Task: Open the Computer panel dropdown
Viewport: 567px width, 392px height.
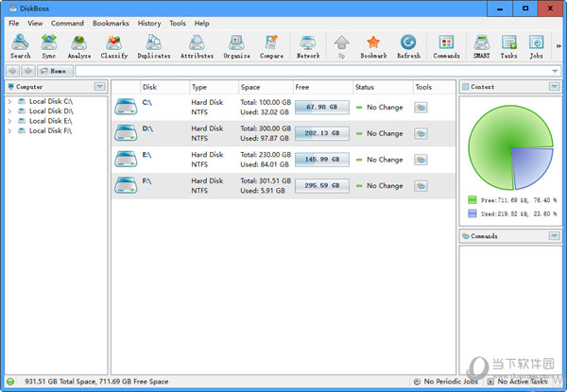Action: tap(100, 87)
